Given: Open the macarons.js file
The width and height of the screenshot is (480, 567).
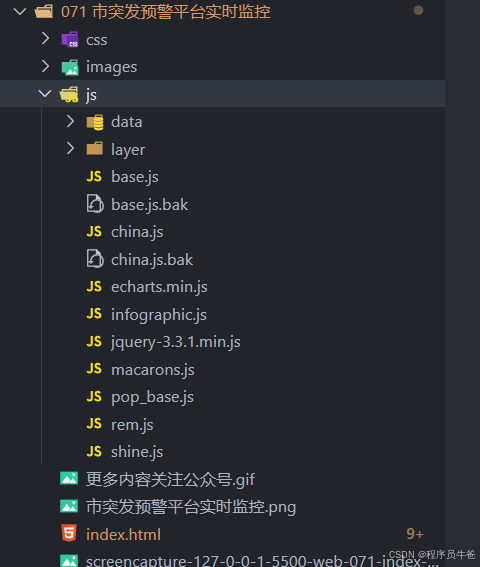Looking at the screenshot, I should [x=153, y=370].
